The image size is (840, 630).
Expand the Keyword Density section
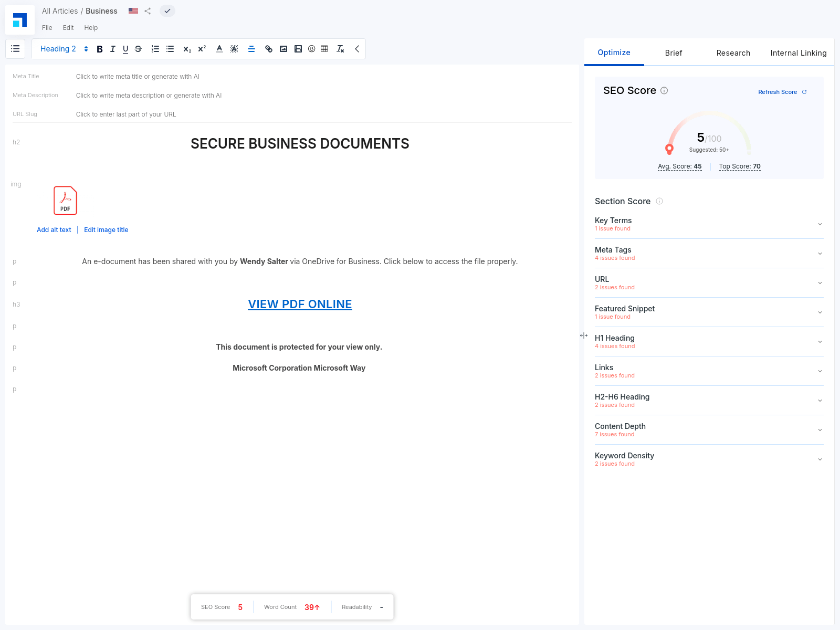[x=709, y=459]
